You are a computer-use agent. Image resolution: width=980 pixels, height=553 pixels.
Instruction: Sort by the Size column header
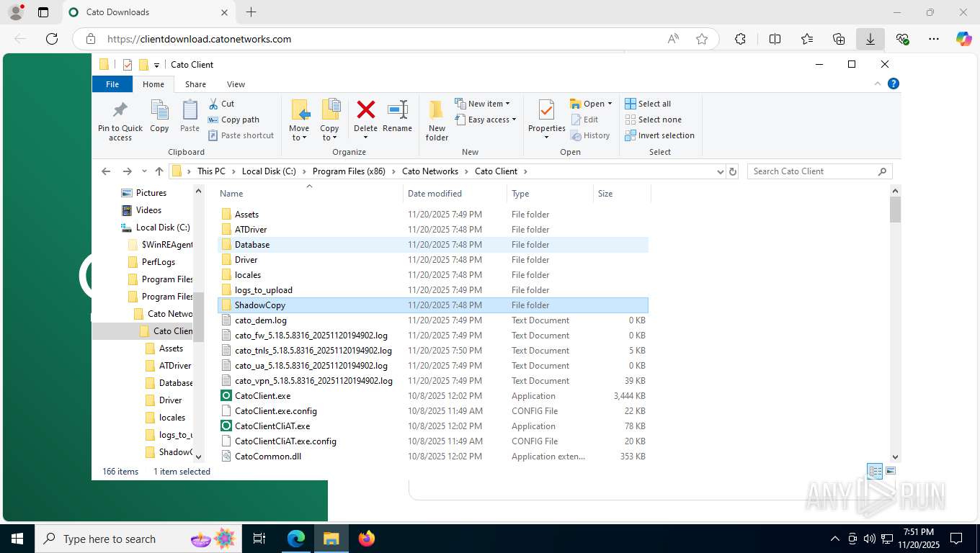point(622,194)
